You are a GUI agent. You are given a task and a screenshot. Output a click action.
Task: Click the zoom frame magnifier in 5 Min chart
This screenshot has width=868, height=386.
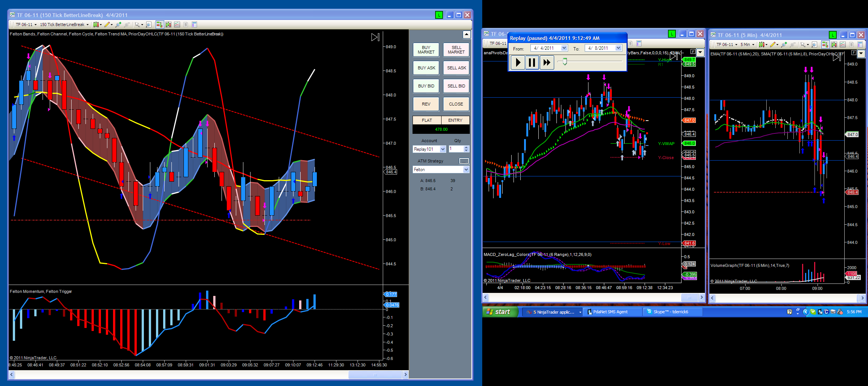pyautogui.click(x=814, y=44)
